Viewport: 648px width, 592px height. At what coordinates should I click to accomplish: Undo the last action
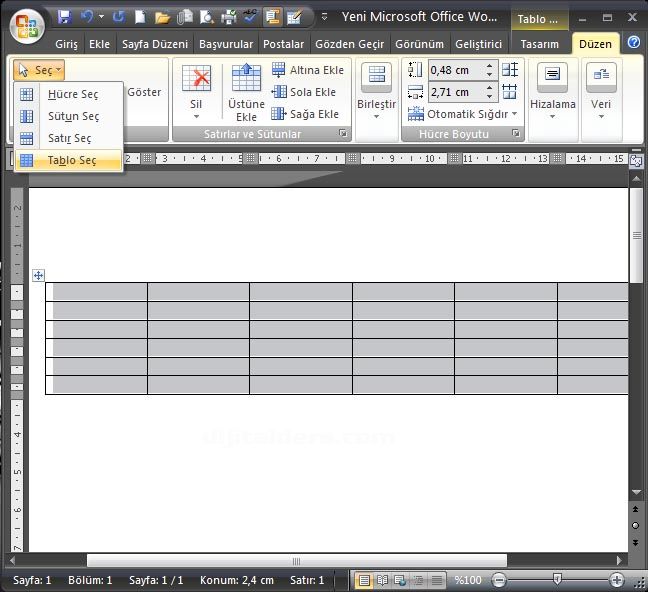coord(87,17)
